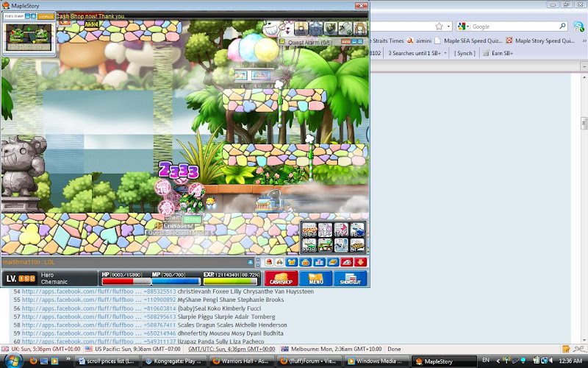The height and width of the screenshot is (368, 588).
Task: Click the orange and blue blocks quick icon
Action: click(279, 262)
